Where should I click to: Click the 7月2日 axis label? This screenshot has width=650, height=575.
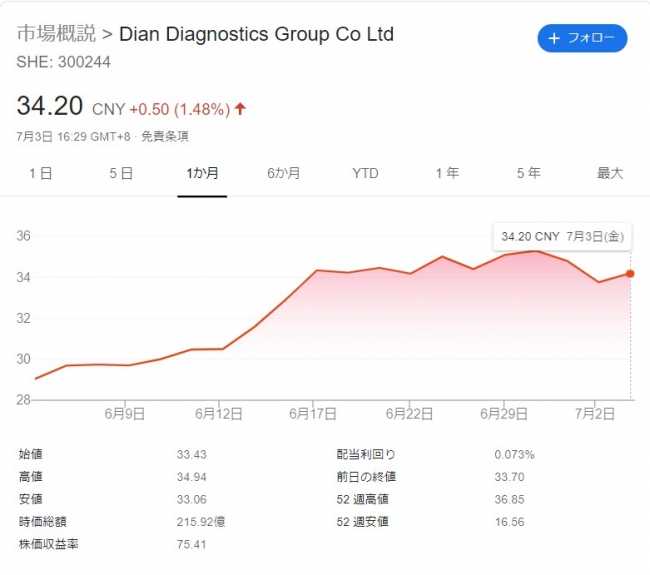tap(594, 414)
